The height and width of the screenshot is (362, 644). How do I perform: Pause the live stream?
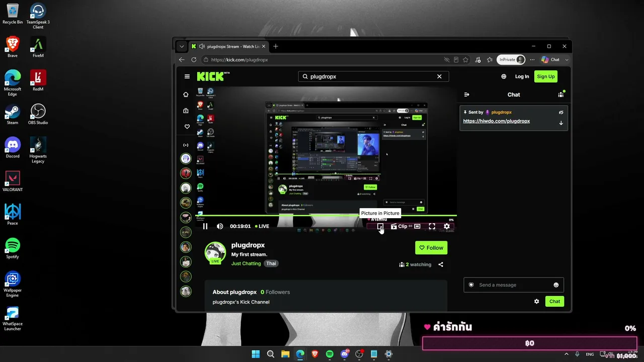pyautogui.click(x=205, y=226)
